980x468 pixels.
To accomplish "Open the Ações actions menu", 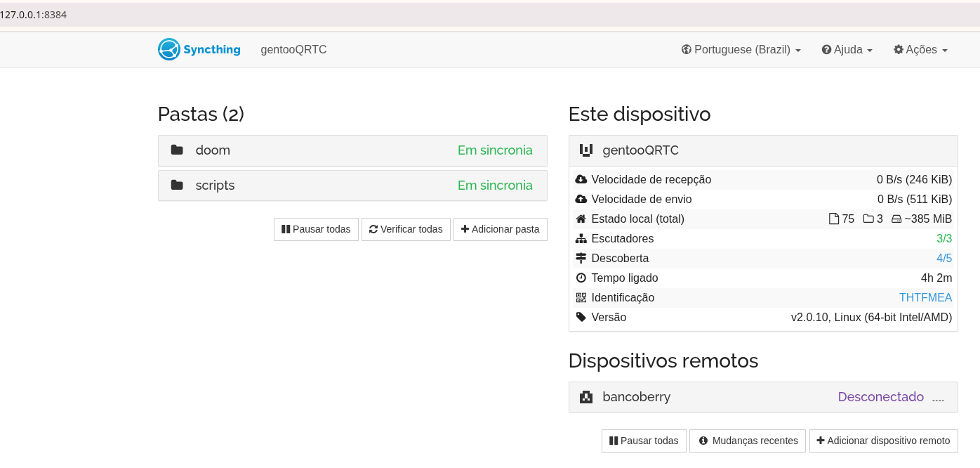I will click(920, 50).
